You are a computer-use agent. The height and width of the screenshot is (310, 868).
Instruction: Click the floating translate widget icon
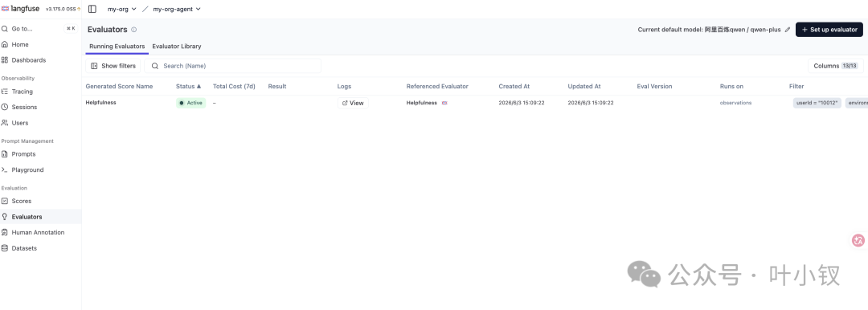pyautogui.click(x=858, y=240)
